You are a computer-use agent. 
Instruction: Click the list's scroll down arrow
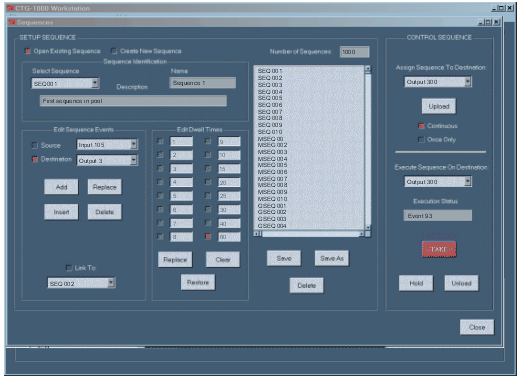(x=368, y=227)
